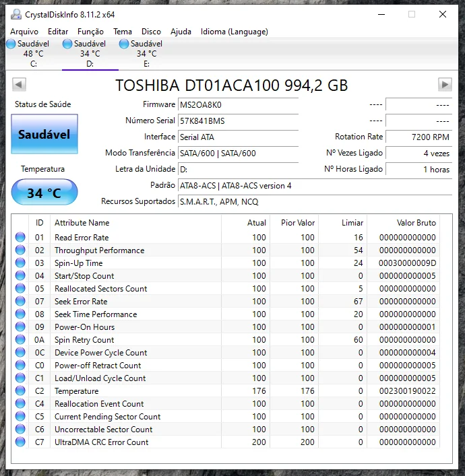Click the CrystalDiskInfo app icon in title bar

point(16,14)
